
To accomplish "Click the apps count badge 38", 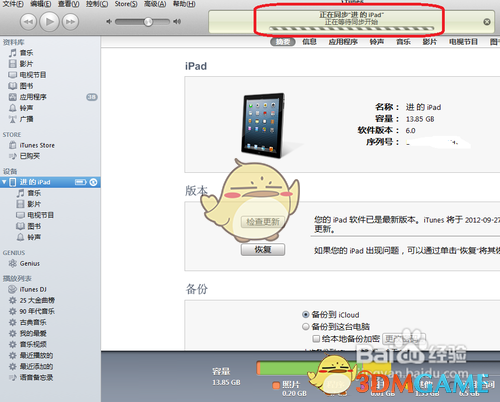I will (x=92, y=97).
